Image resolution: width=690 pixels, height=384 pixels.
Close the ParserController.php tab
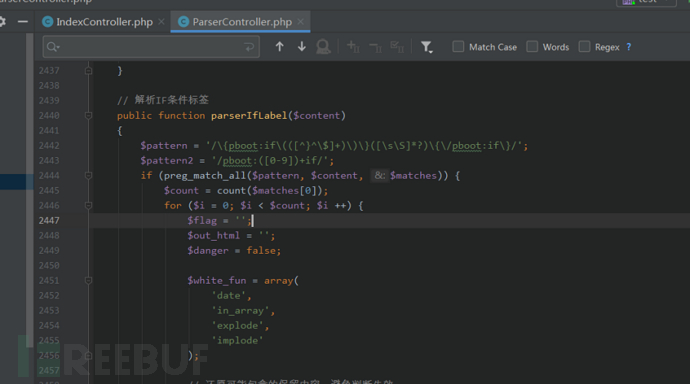pyautogui.click(x=301, y=22)
